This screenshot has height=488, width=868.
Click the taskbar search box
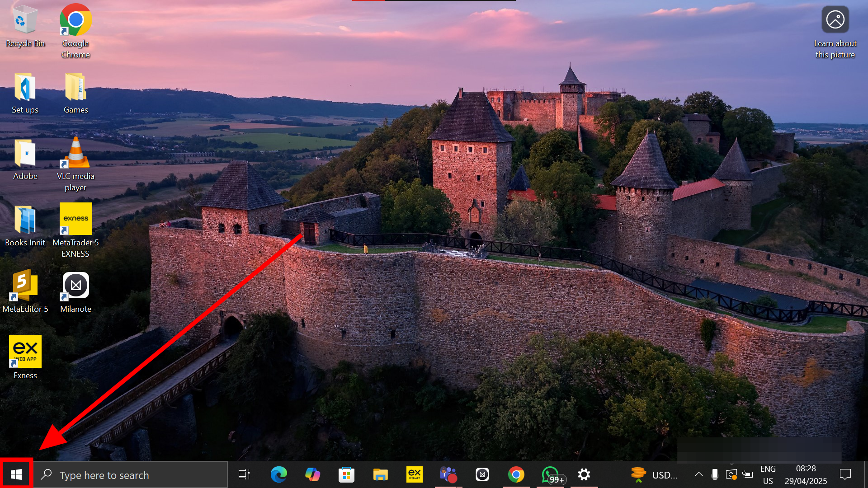pyautogui.click(x=131, y=475)
